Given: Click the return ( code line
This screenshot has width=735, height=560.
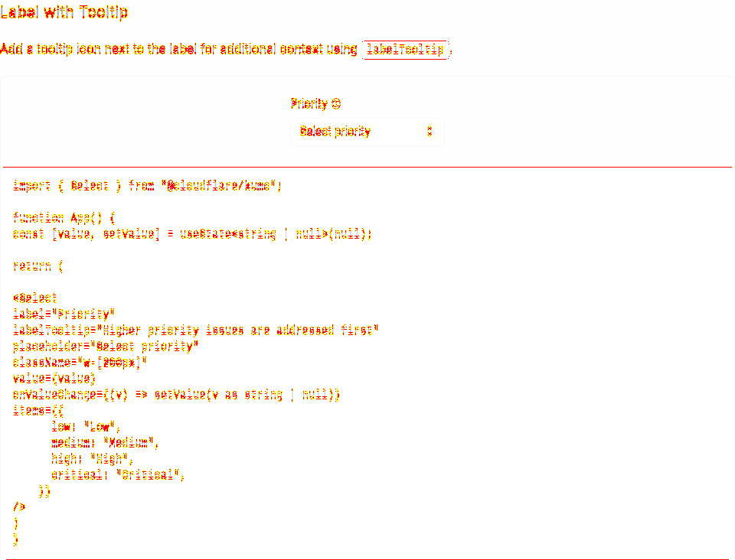Looking at the screenshot, I should pyautogui.click(x=38, y=266).
